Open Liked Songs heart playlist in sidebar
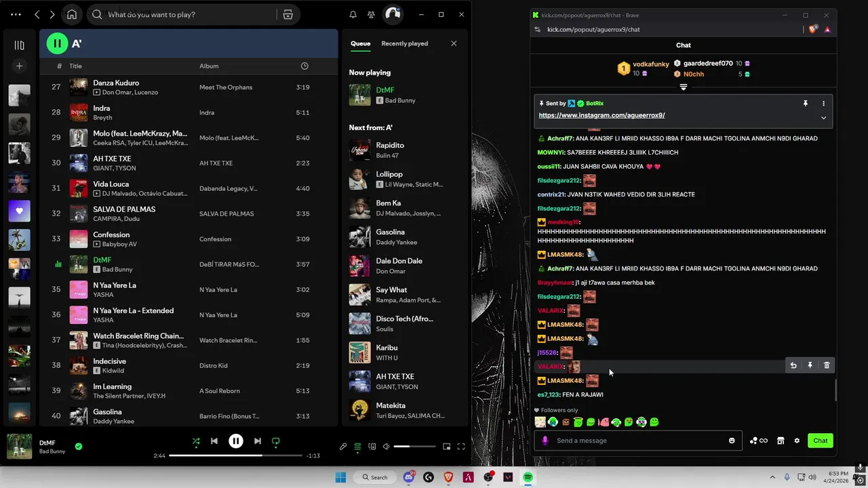Viewport: 868px width, 488px height. tap(19, 211)
